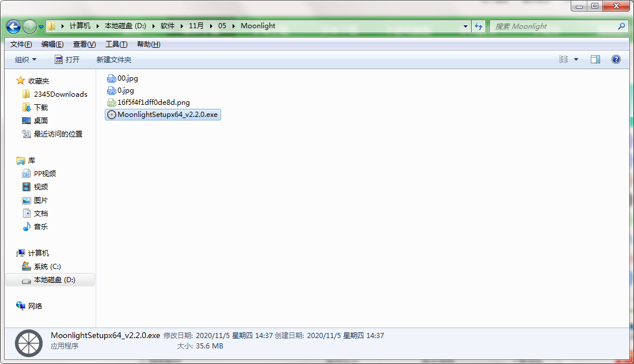The image size is (634, 364).
Task: Open the 文件(F) menu
Action: tap(21, 44)
